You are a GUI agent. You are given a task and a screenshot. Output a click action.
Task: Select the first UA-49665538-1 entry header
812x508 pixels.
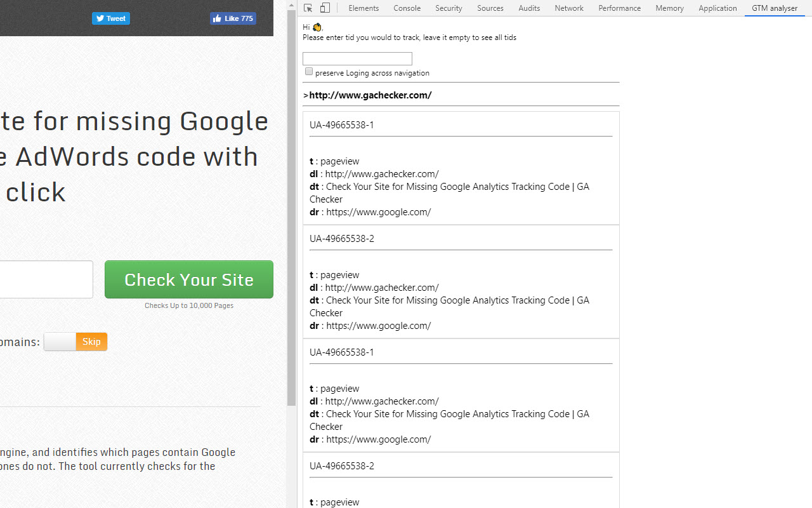tap(342, 125)
